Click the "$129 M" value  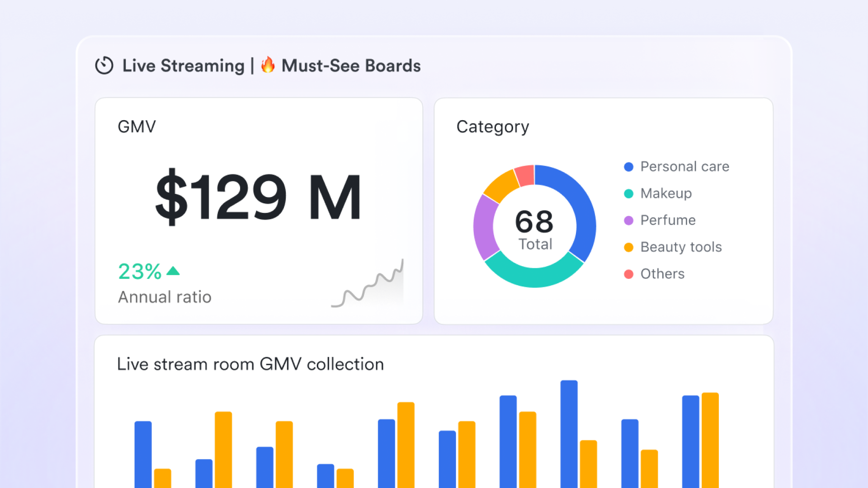(258, 197)
